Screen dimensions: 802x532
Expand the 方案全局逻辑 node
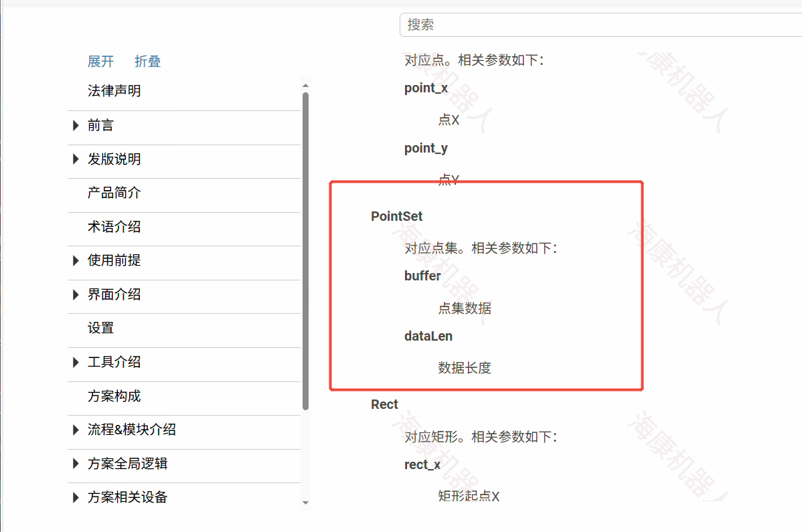coord(75,463)
